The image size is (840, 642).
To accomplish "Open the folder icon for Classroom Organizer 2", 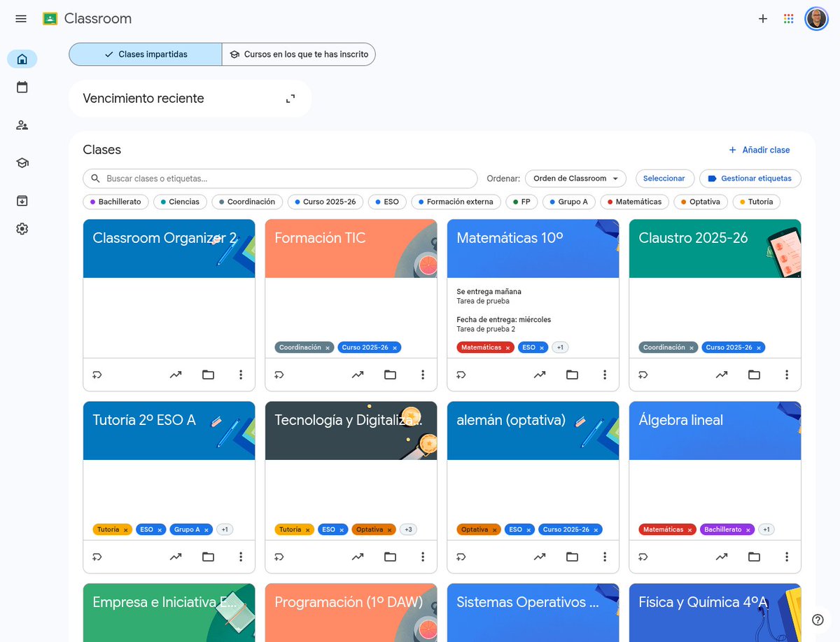I will tap(208, 375).
